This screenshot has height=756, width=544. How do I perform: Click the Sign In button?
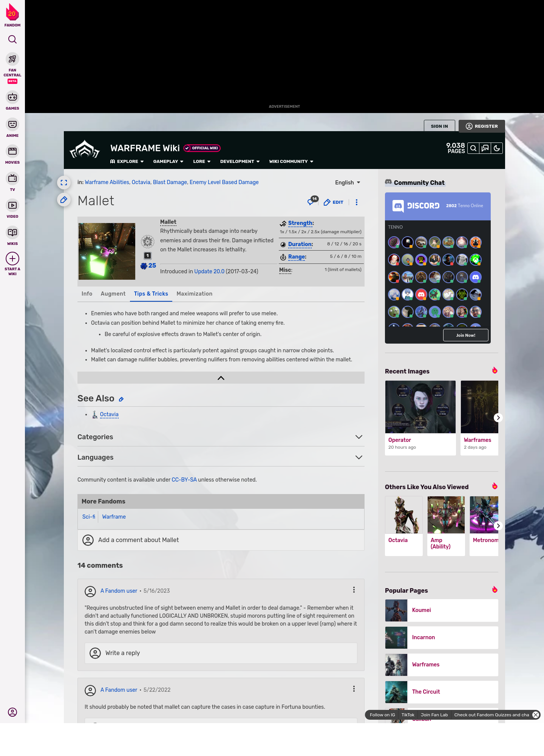[x=439, y=126]
